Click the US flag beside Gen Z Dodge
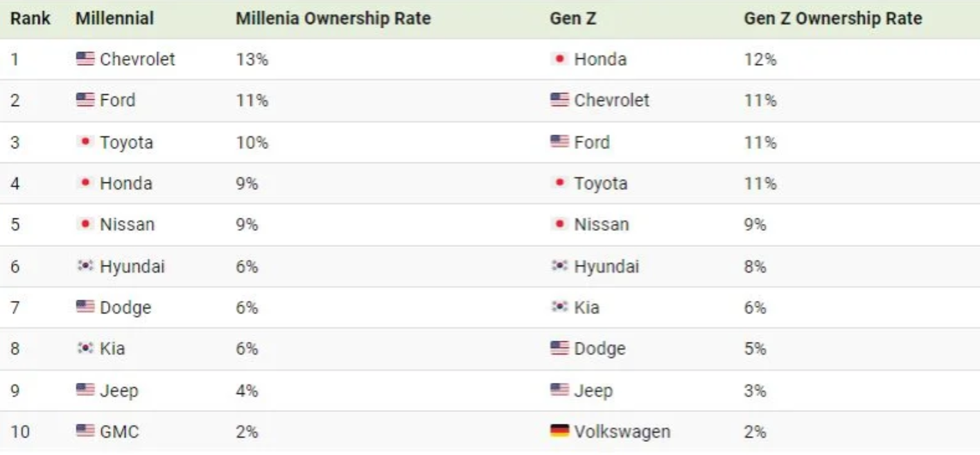The height and width of the screenshot is (455, 980). tap(559, 348)
